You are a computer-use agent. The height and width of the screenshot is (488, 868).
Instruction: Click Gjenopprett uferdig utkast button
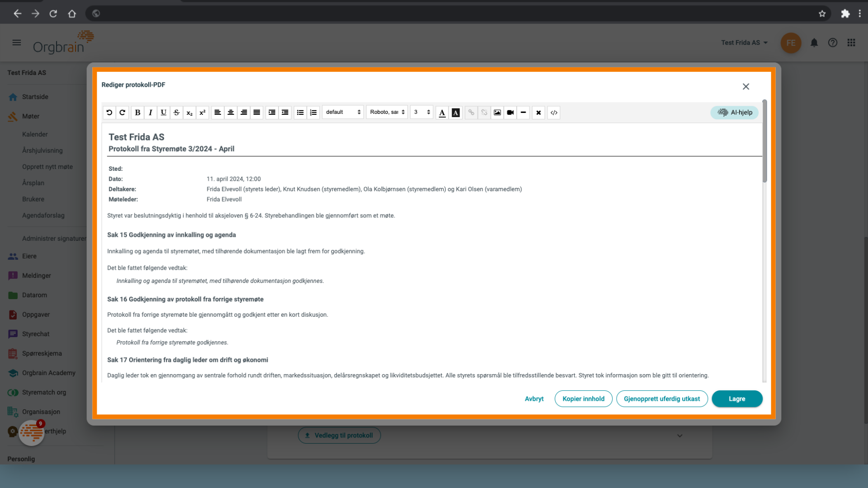tap(662, 399)
